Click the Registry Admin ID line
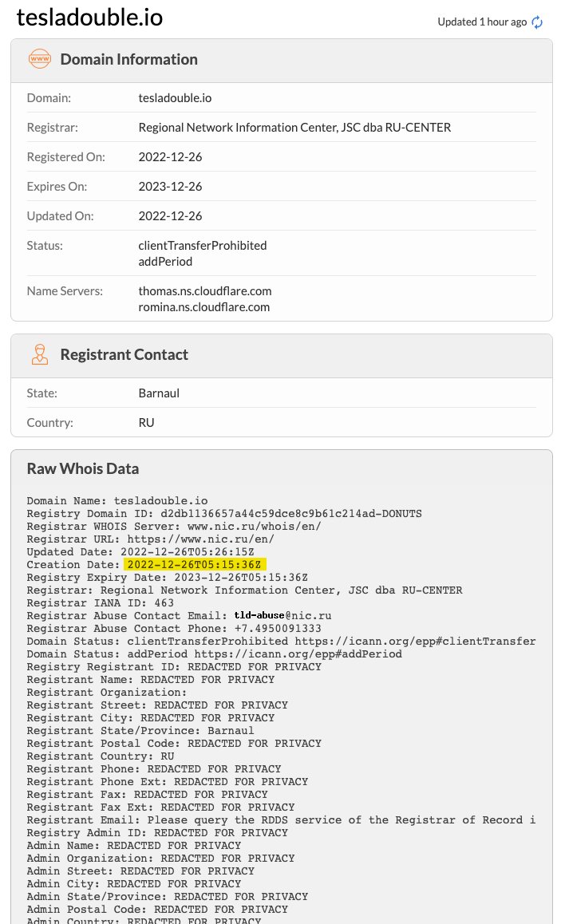 (157, 833)
